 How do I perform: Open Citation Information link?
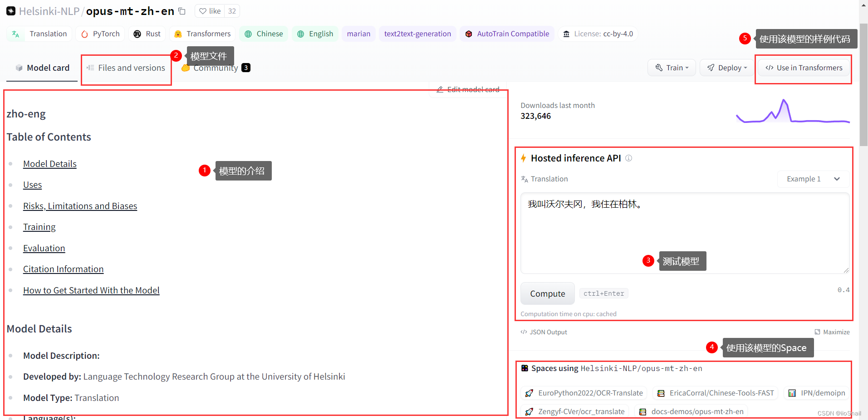pos(64,269)
